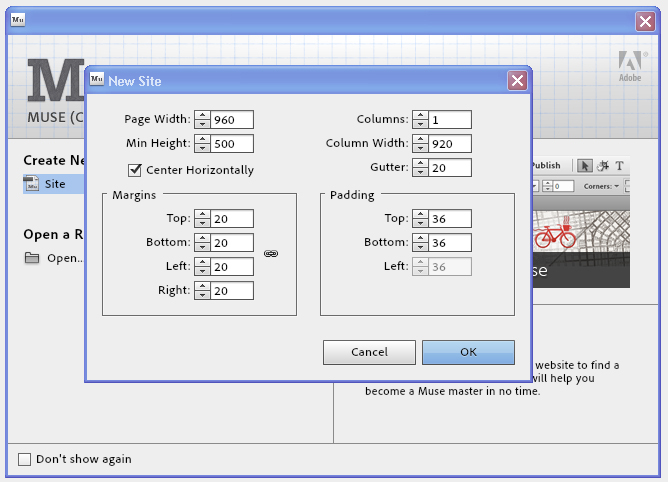
Task: Click the Margins Bottom stepper arrows
Action: [x=203, y=243]
